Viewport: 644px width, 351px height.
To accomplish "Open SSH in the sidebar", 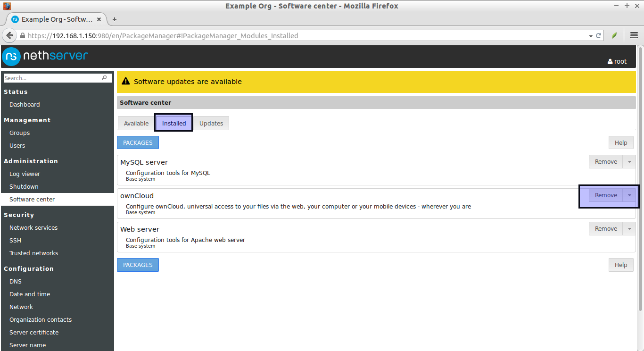I will point(15,241).
